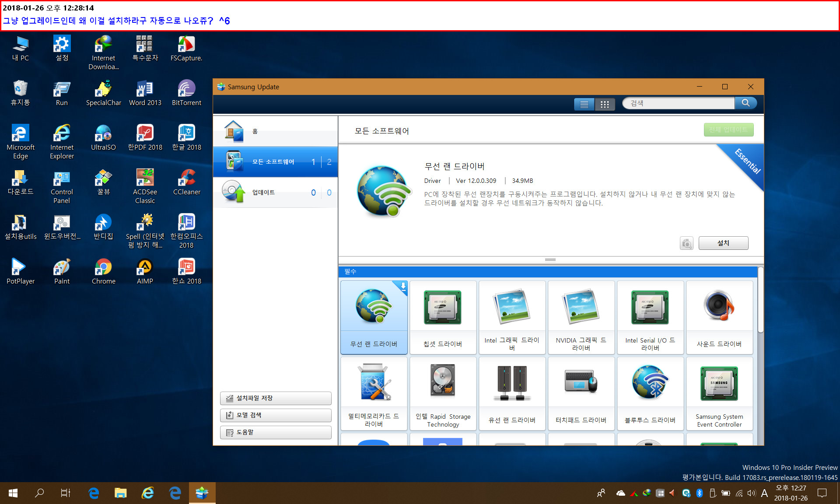Open the Windows Start menu
840x504 pixels.
pyautogui.click(x=13, y=493)
